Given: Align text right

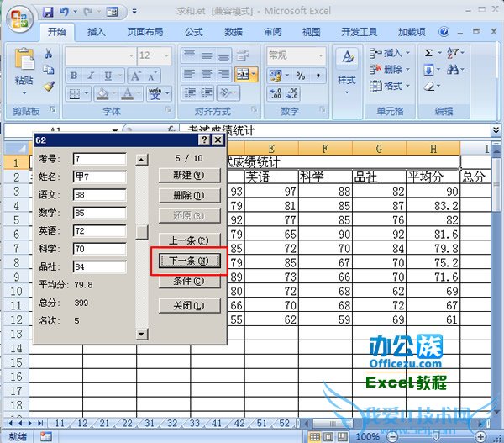Looking at the screenshot, I should coord(223,75).
